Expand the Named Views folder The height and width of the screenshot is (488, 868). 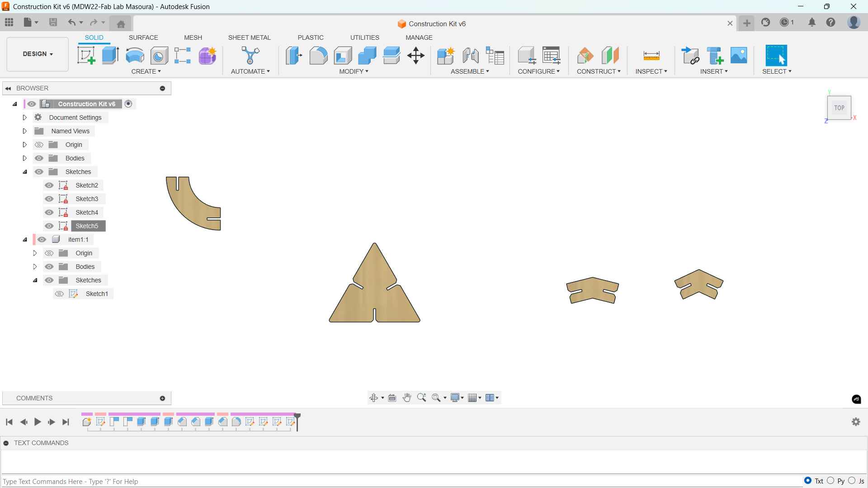click(25, 131)
